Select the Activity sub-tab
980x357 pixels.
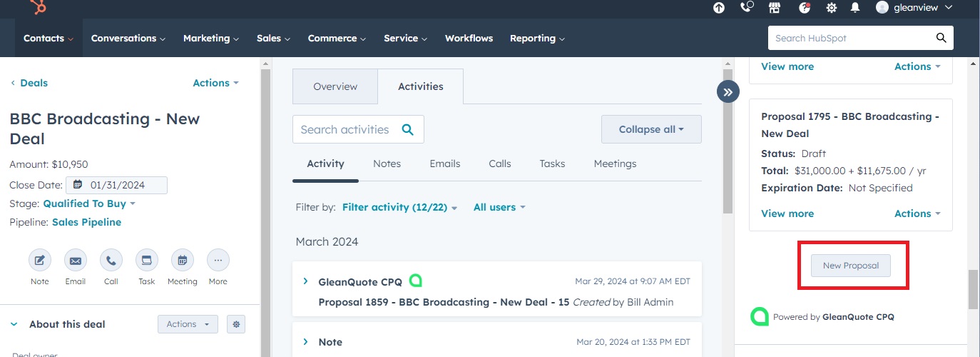point(325,164)
